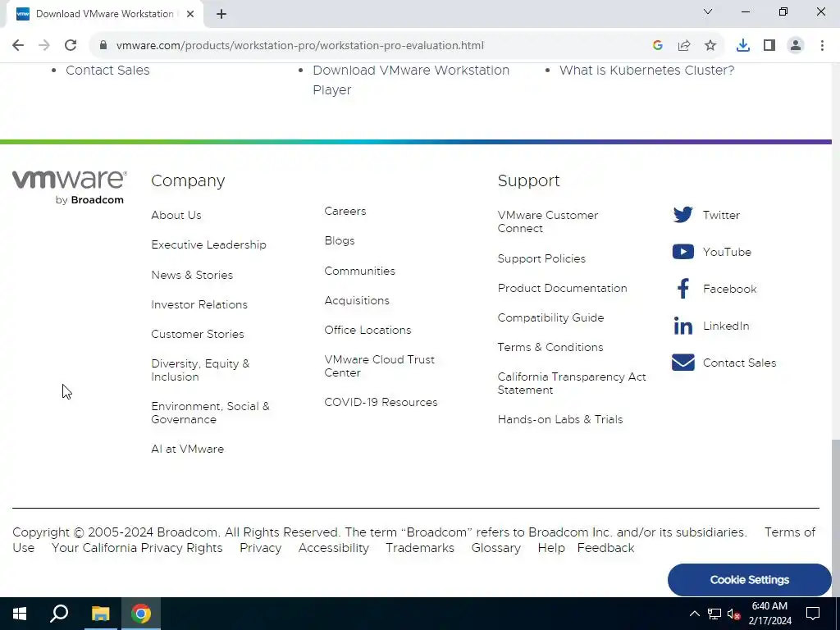Screen dimensions: 840x630
Task: Open the AI at VMware link
Action: [x=188, y=449]
